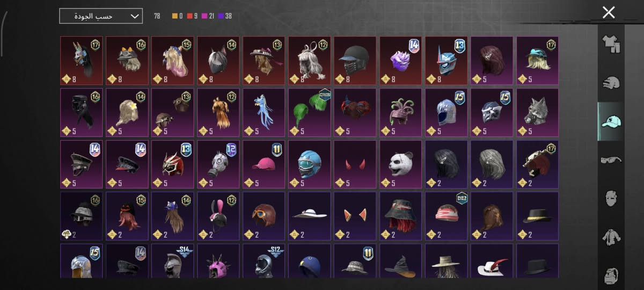
Task: Select the helmet head category icon
Action: tap(611, 83)
